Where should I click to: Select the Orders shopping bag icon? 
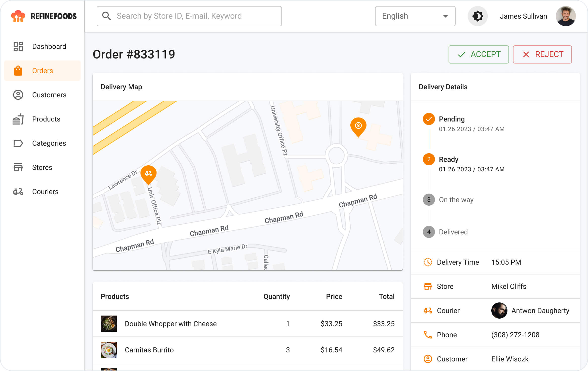pos(18,71)
